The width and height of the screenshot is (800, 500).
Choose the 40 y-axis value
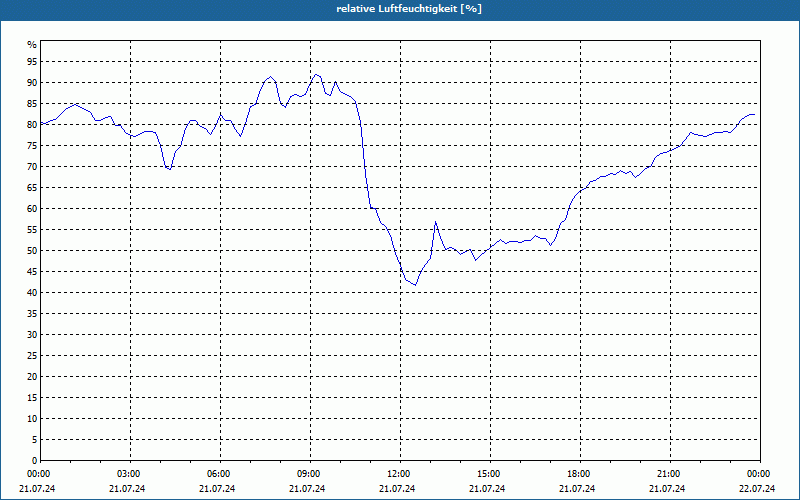tap(32, 293)
